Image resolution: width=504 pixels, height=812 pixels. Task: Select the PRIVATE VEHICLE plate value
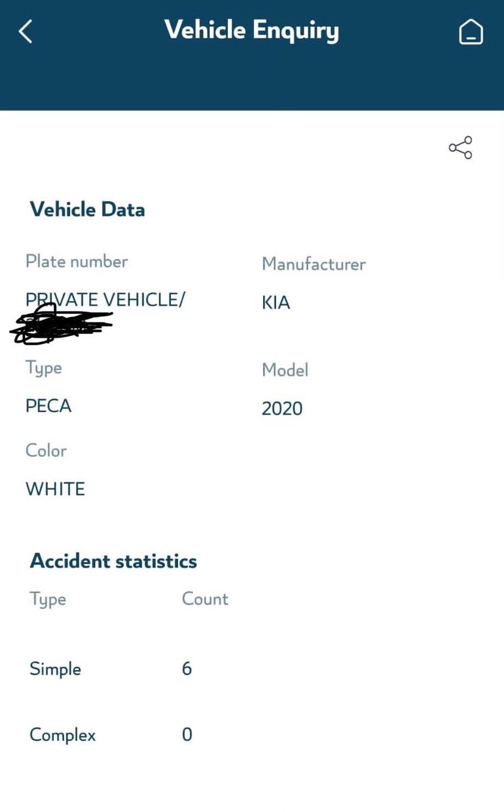[x=105, y=298]
